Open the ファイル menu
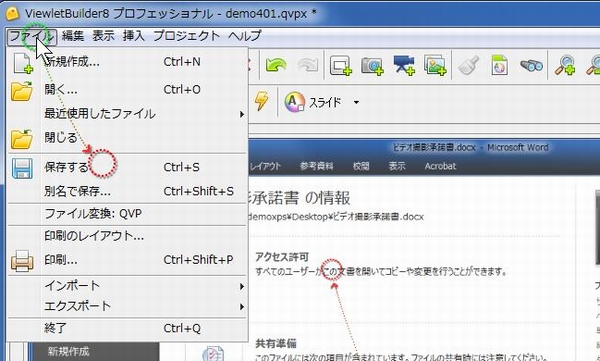600x361 pixels. pos(32,37)
